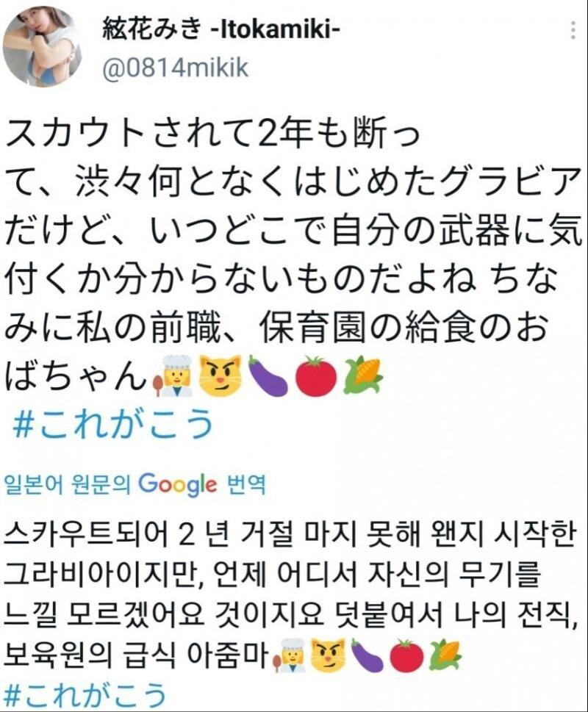Click the eggplant emoji in the Japanese tweet
The image size is (588, 712).
[269, 376]
